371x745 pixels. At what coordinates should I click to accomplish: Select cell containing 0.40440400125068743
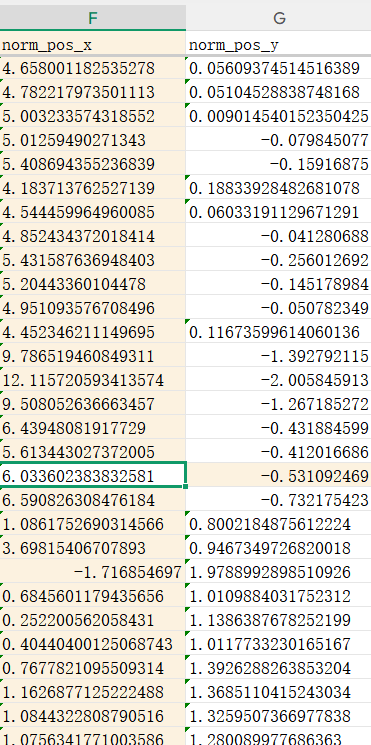(x=93, y=643)
